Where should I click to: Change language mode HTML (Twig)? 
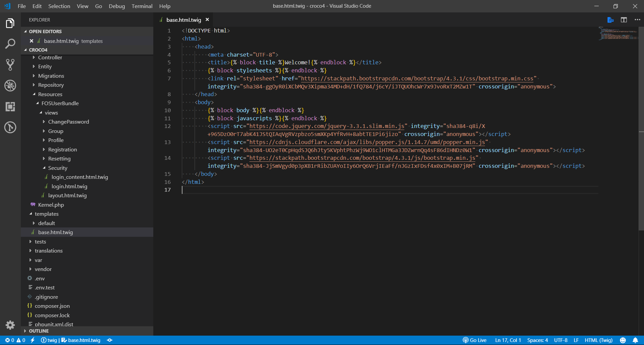[x=598, y=340]
